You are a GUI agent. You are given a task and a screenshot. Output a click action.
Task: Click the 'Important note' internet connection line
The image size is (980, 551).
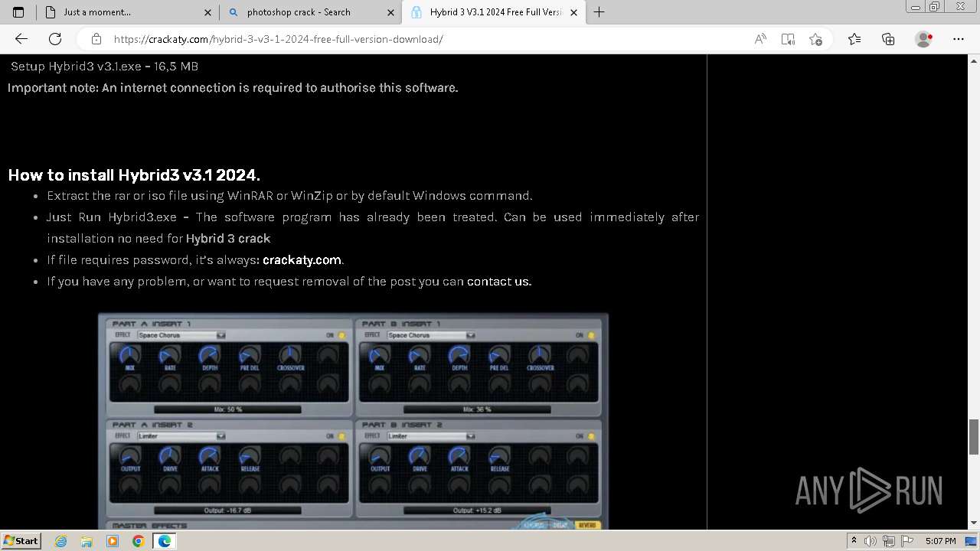[x=233, y=88]
